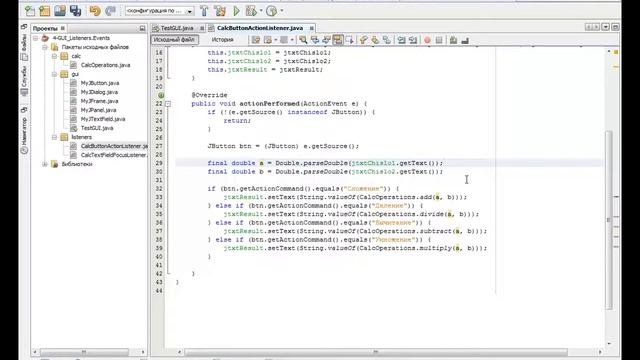Screen dimensions: 640x360
Task: Open the Debug Project dropdown arrow
Action: (261, 11)
